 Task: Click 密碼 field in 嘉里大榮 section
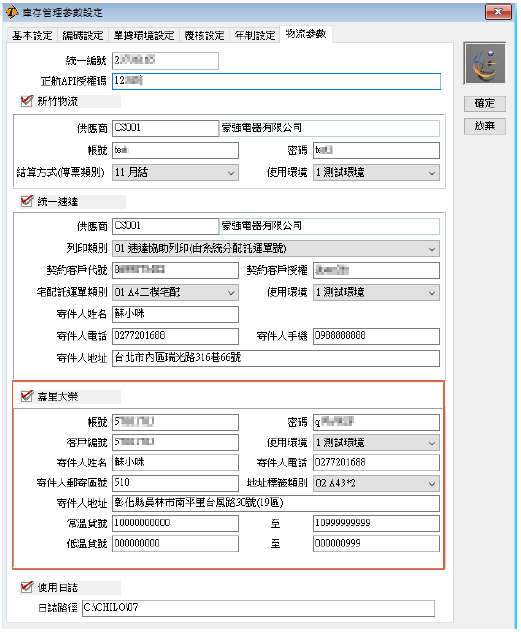(376, 422)
